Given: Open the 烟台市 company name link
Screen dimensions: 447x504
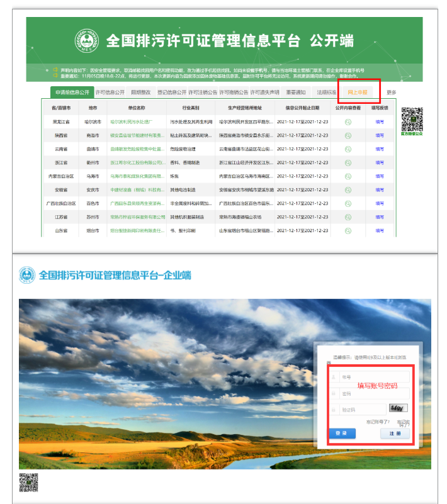Looking at the screenshot, I should 137,231.
